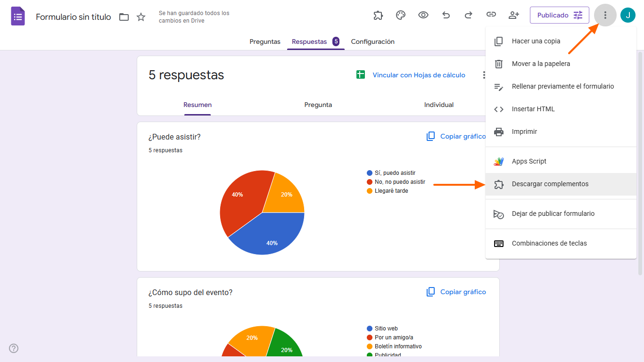
Task: Choose Imprimir from the open menu
Action: 525,132
